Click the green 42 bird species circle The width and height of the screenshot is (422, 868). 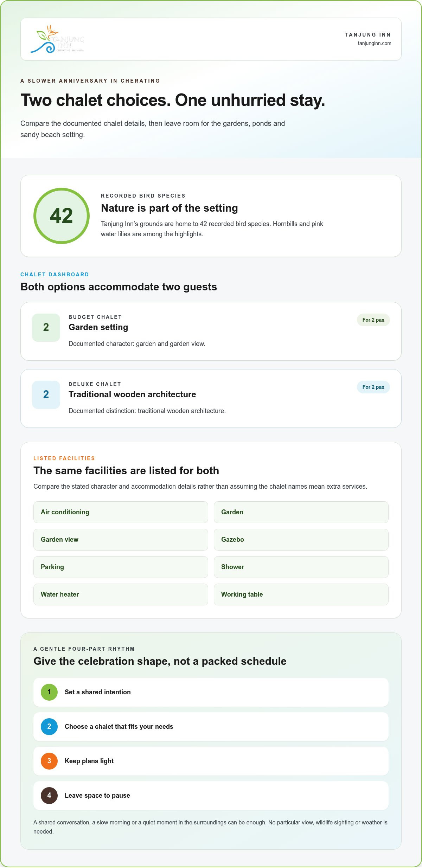coord(62,216)
